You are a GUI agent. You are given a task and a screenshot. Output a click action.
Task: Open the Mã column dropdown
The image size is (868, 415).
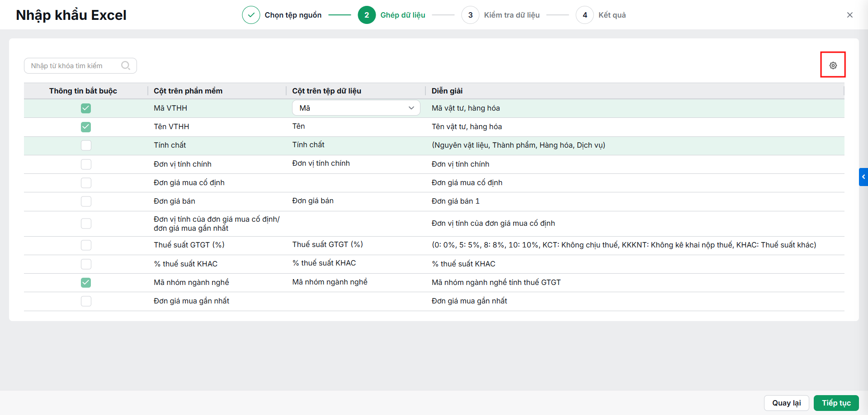click(356, 108)
